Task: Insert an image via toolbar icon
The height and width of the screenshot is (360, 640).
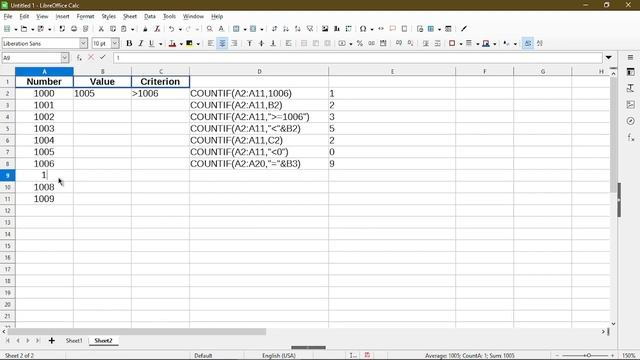Action: (325, 29)
